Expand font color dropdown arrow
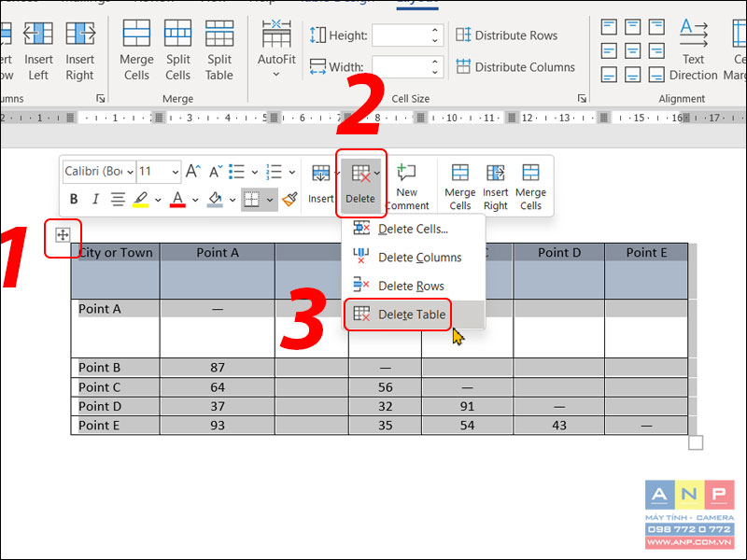The image size is (747, 560). click(195, 200)
